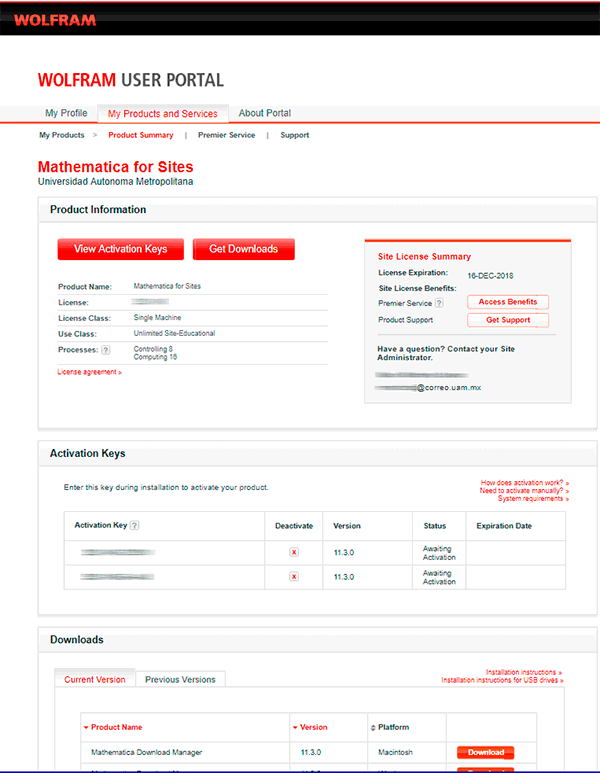Sort downloads by Version column
Screen dimensions: 600x773
tap(311, 727)
